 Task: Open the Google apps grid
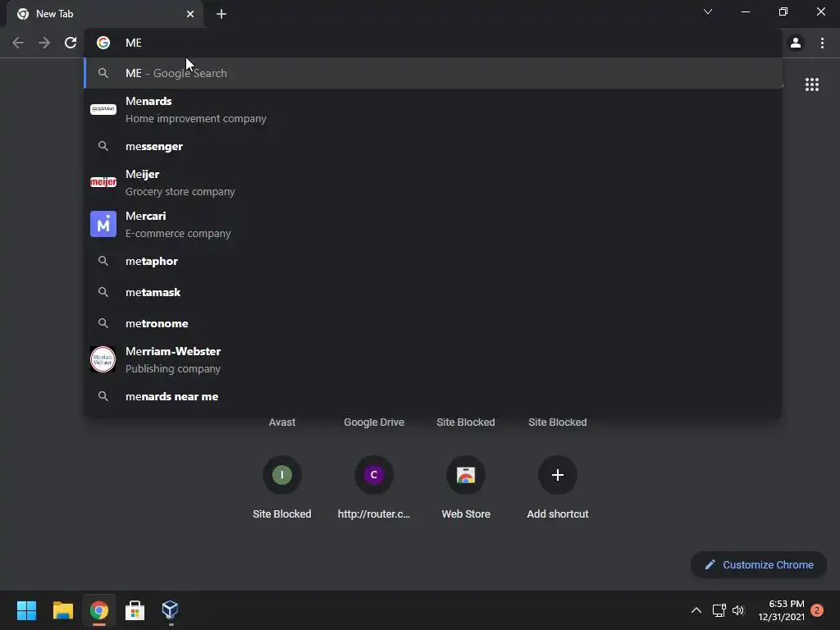pos(811,84)
